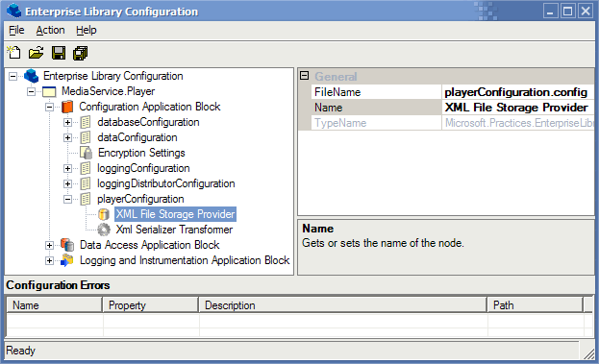Expand the Data Access Application Block node
599x364 pixels.
click(x=49, y=245)
